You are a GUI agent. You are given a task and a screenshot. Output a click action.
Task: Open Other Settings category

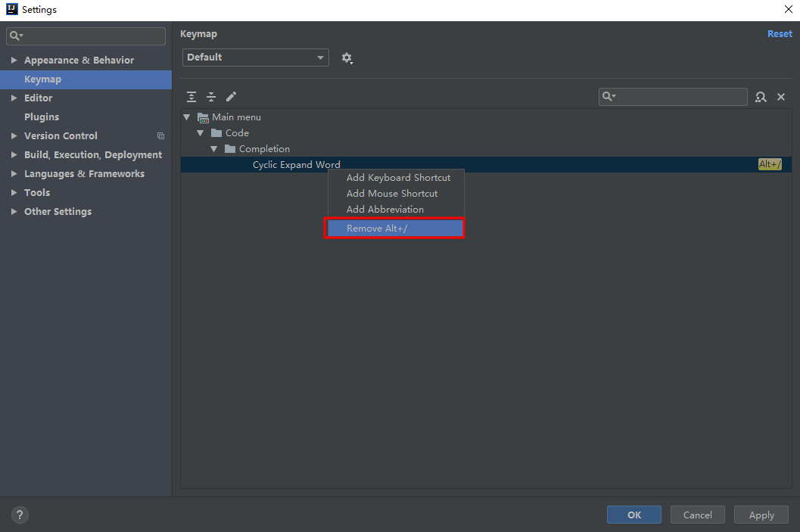point(58,211)
